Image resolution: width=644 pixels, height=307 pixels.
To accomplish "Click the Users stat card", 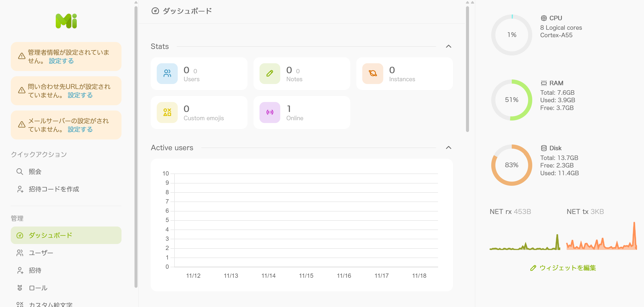I will point(199,73).
